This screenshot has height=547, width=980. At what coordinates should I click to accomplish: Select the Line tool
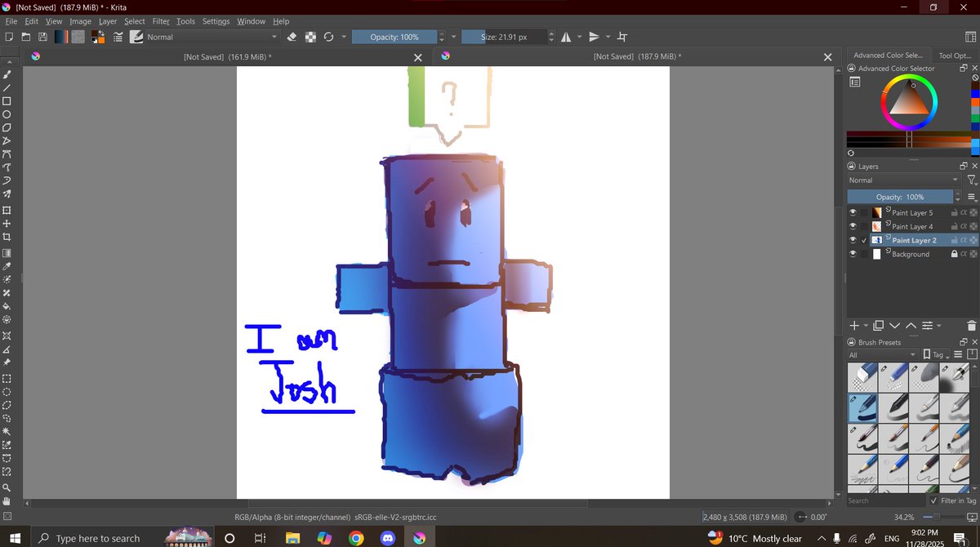tap(7, 87)
